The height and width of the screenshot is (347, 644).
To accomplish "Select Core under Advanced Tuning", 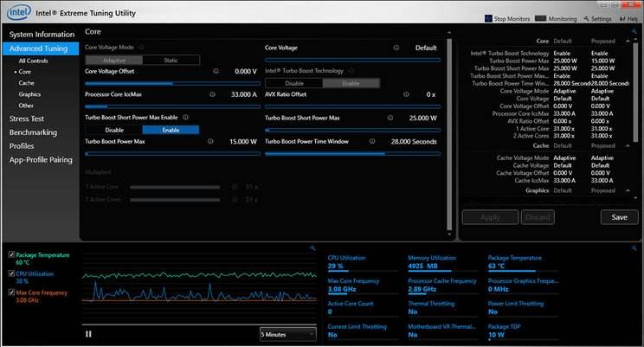I will 24,72.
